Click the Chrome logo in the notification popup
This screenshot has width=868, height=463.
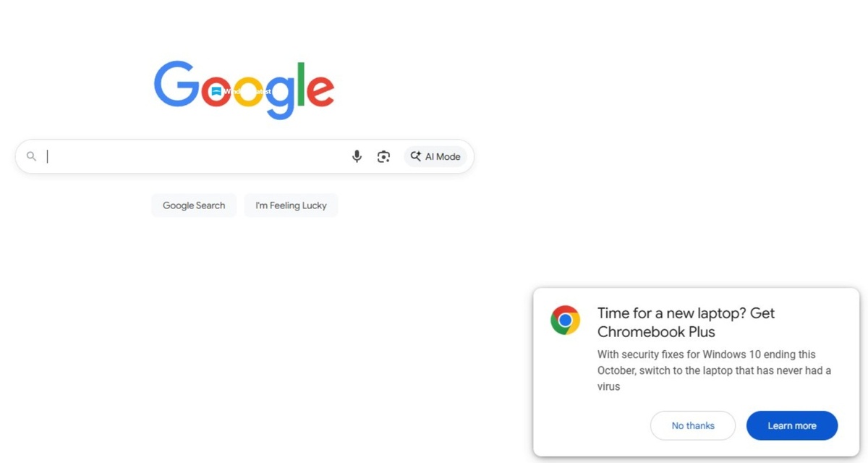click(x=565, y=319)
